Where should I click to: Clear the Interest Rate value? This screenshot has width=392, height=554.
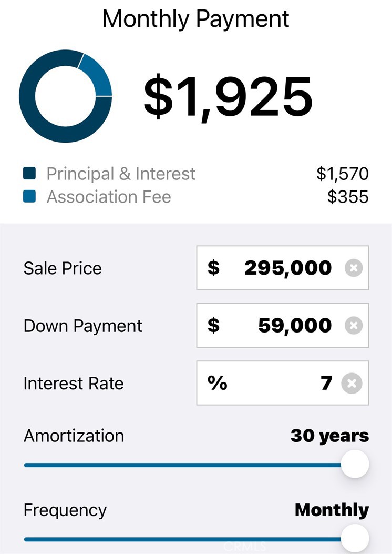click(352, 384)
